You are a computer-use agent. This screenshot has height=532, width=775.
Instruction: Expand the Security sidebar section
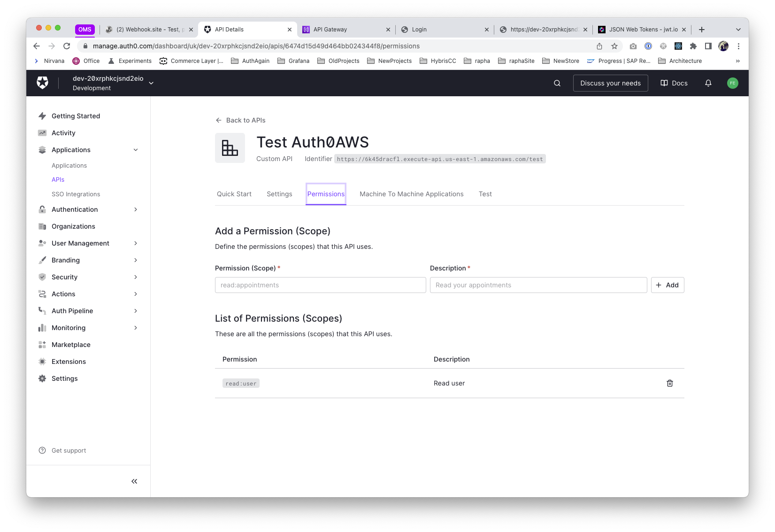[136, 277]
